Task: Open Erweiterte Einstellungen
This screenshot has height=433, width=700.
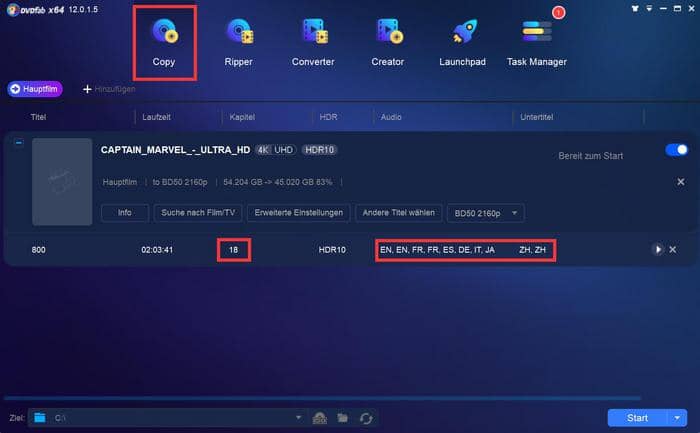Action: pyautogui.click(x=299, y=212)
